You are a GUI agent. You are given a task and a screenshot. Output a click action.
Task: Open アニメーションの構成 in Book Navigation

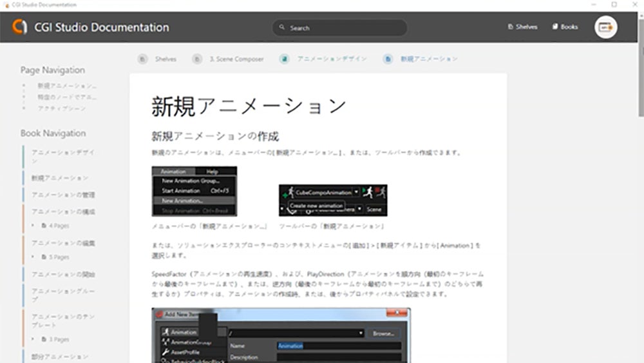[x=63, y=211]
